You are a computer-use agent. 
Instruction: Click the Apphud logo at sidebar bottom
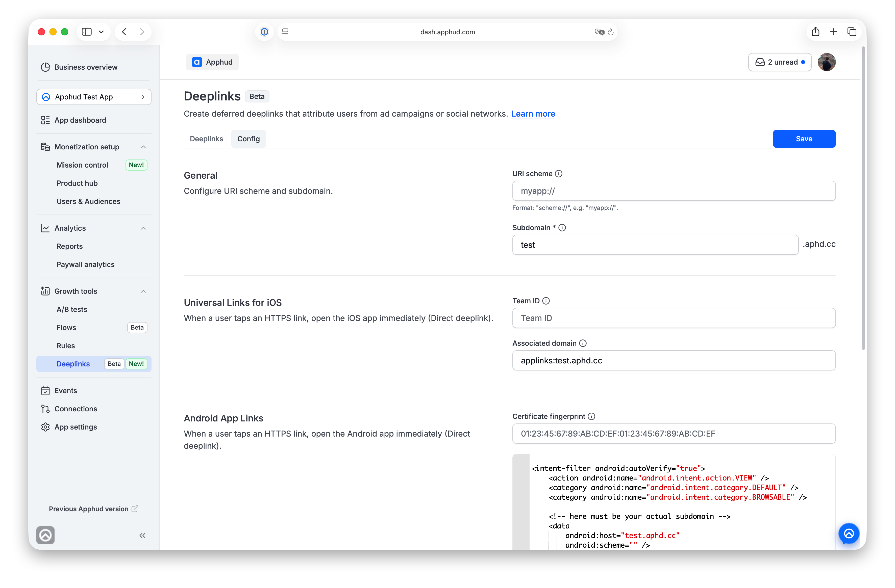pyautogui.click(x=45, y=536)
